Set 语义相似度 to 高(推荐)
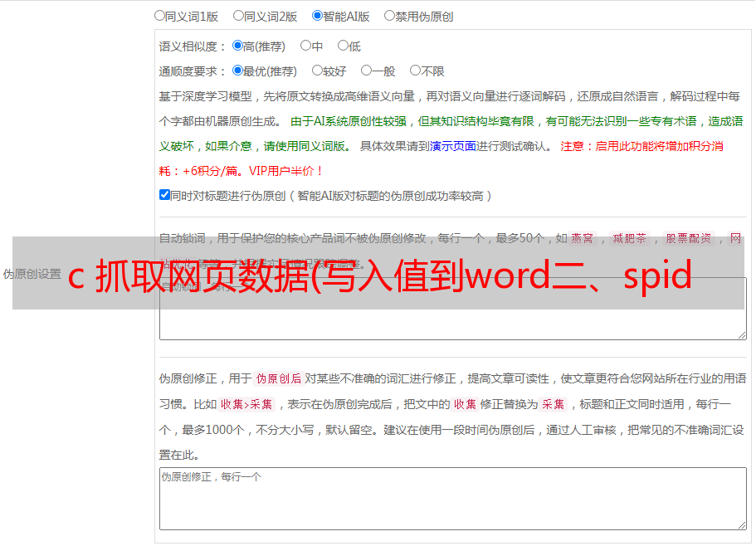The height and width of the screenshot is (546, 756). 237,46
